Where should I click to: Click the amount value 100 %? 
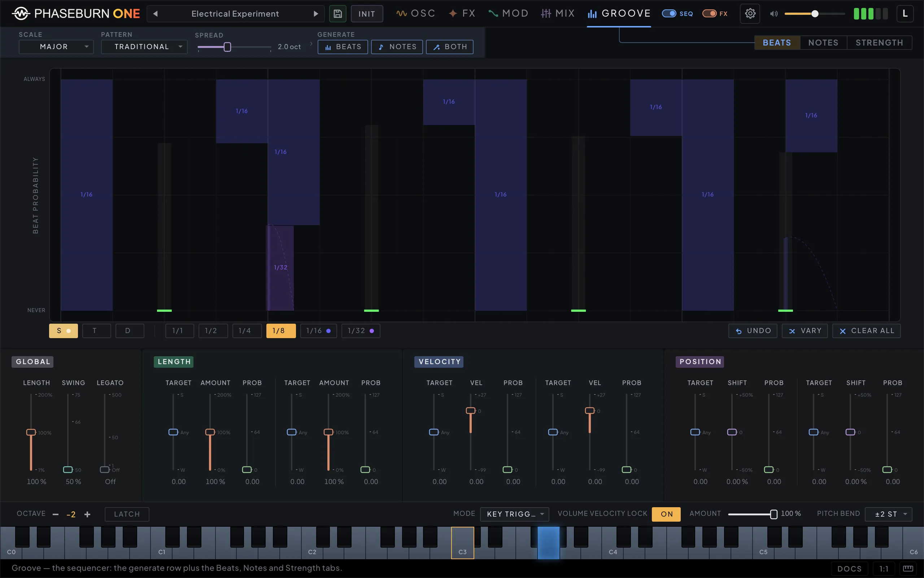tap(791, 514)
